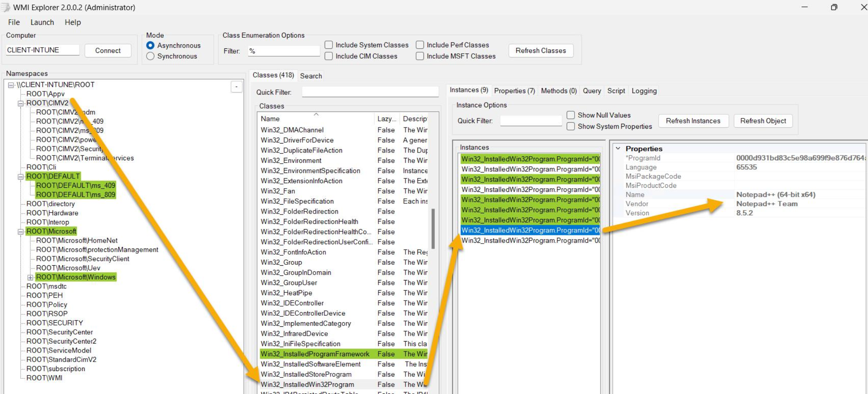This screenshot has width=868, height=394.
Task: Select the Synchronous mode radio button
Action: click(x=150, y=56)
